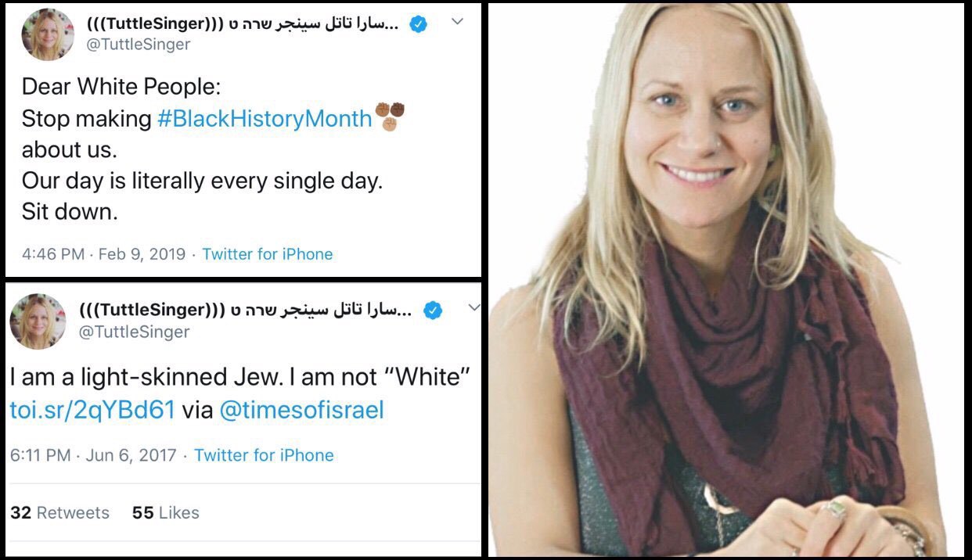Screen dimensions: 972x560
Task: Click @TuttleSinger handle in bottom tweet
Action: click(135, 332)
